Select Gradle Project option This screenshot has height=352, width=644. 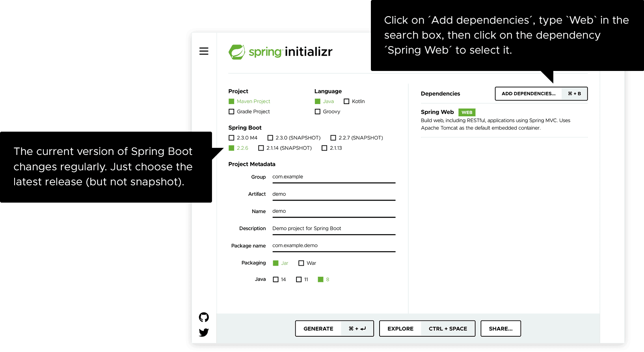(x=249, y=112)
